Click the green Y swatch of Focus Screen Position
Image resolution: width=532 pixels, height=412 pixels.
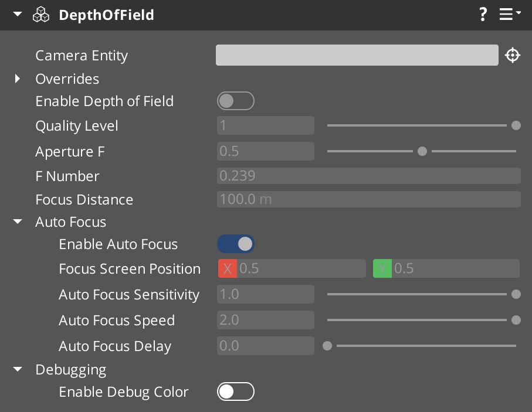click(x=382, y=268)
